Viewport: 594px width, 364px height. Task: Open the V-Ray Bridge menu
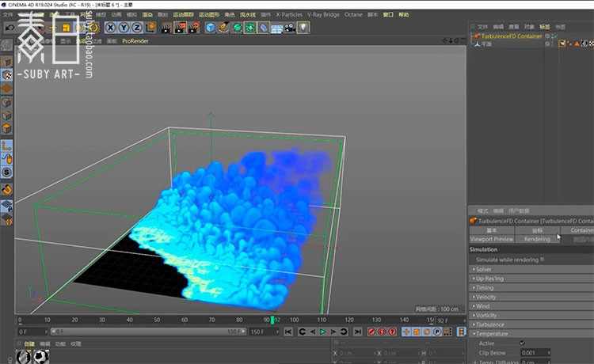tap(323, 15)
